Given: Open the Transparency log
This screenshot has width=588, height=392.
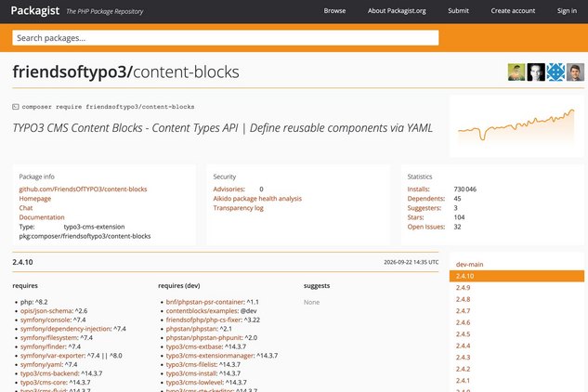Looking at the screenshot, I should (238, 208).
